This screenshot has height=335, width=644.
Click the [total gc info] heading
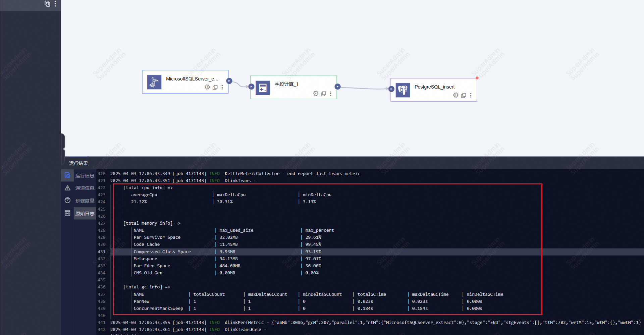(x=147, y=287)
